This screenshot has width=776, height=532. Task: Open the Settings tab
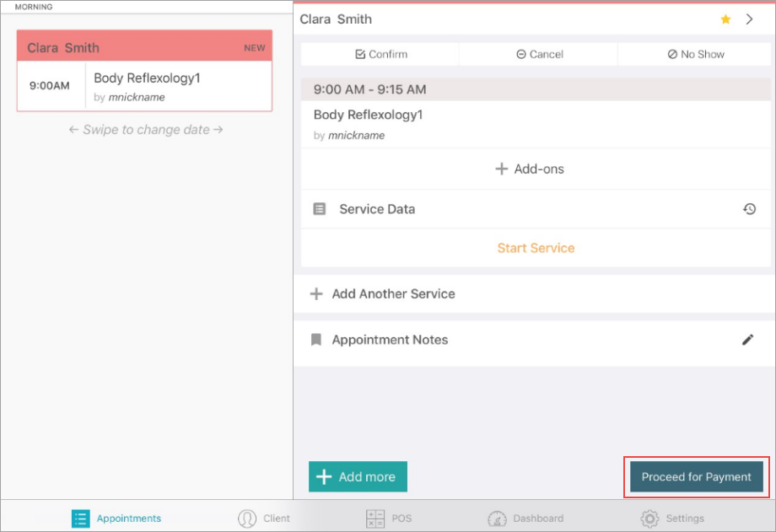point(672,519)
